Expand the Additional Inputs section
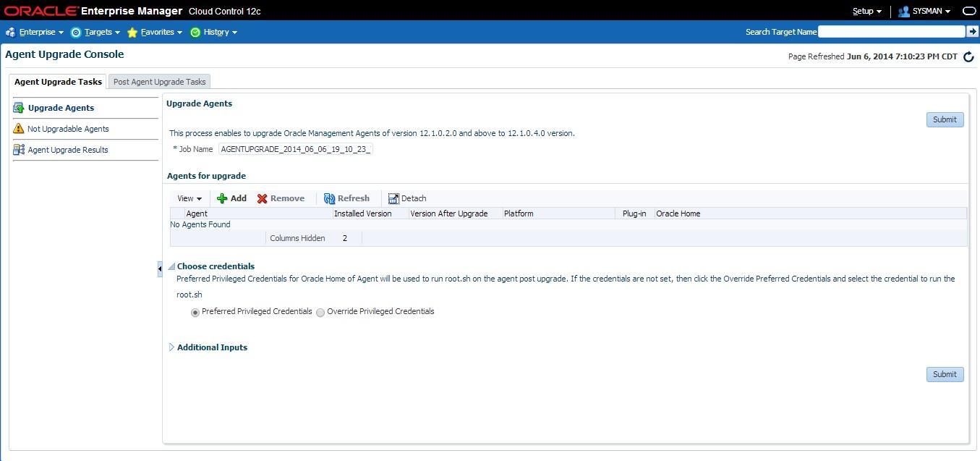The height and width of the screenshot is (461, 980). coord(171,347)
